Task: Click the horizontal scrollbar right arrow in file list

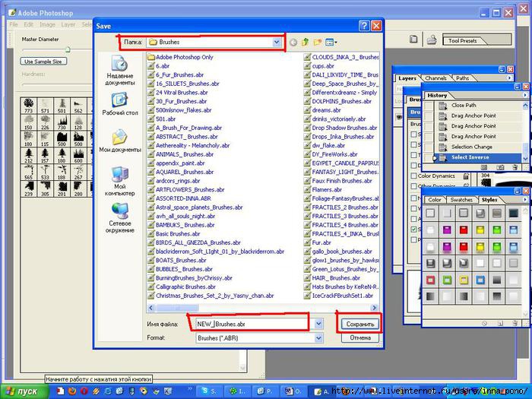Action: click(374, 308)
